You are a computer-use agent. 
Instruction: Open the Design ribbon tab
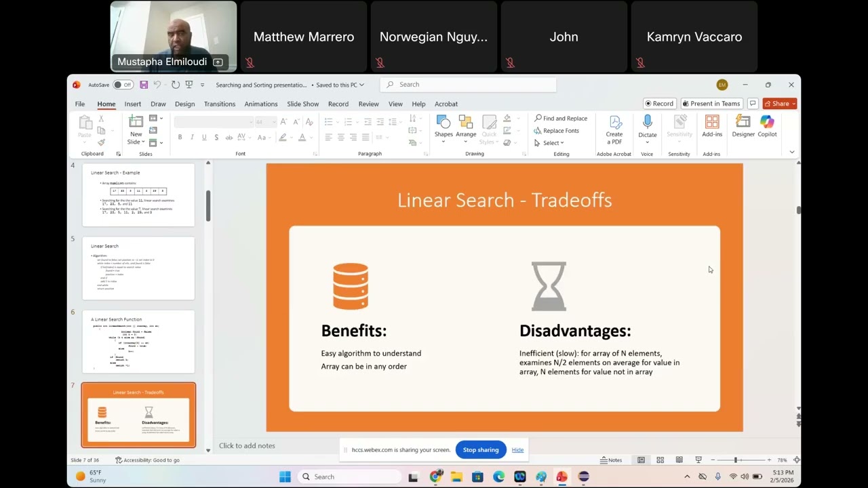click(x=184, y=104)
